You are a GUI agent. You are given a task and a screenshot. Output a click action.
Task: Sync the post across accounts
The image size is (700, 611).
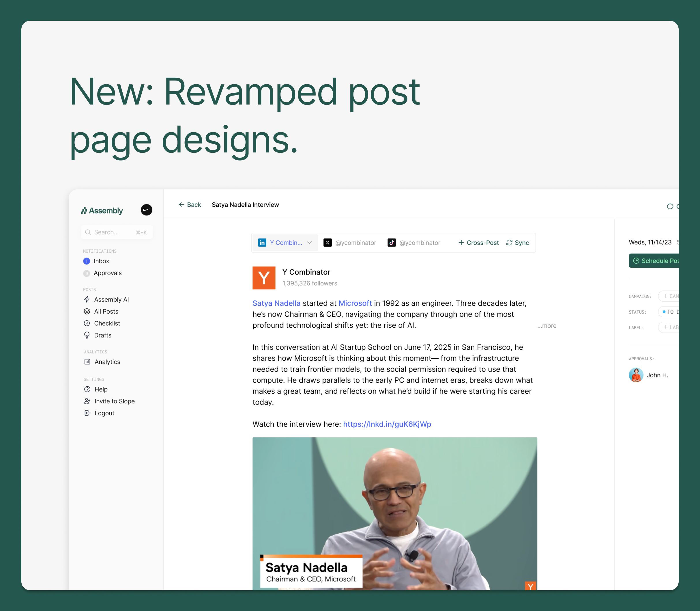coord(517,243)
